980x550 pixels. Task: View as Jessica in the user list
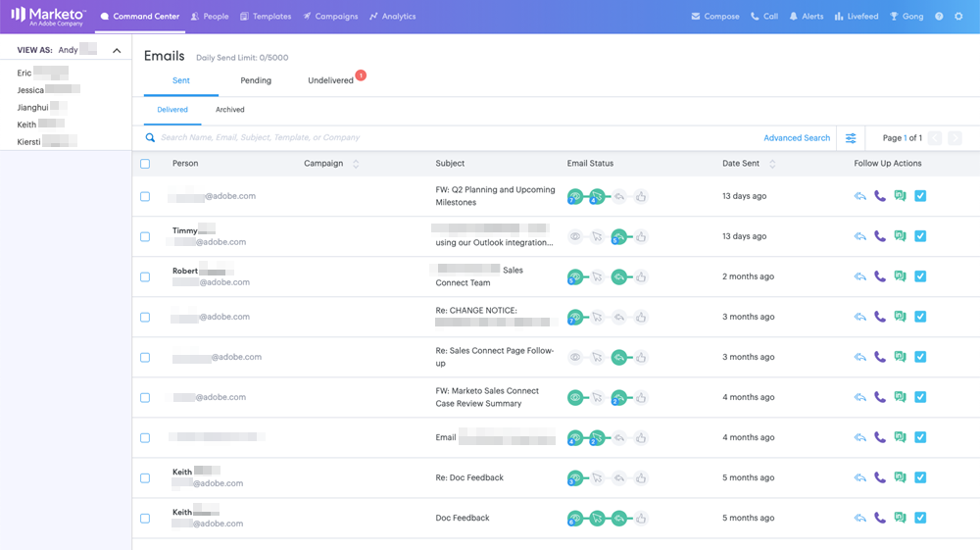(49, 90)
